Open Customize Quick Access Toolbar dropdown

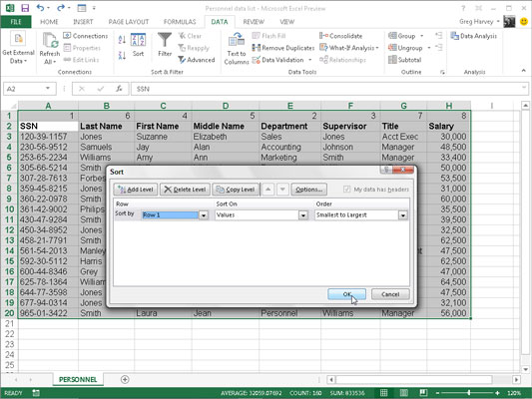94,8
